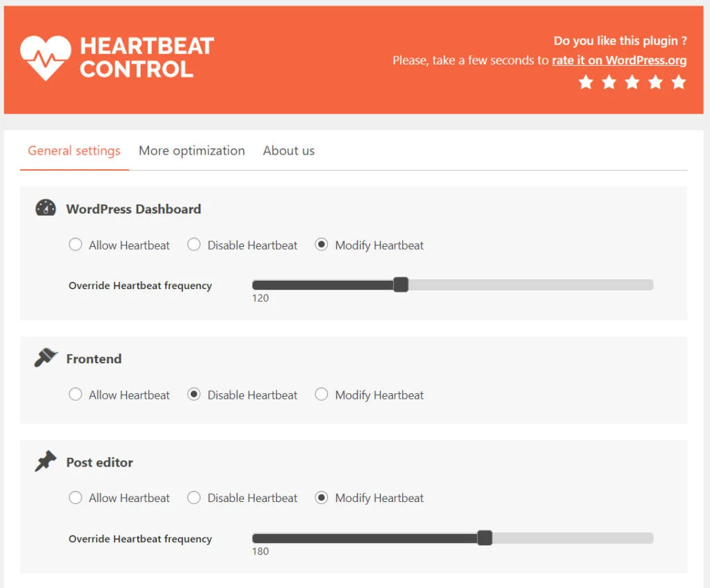The width and height of the screenshot is (710, 588).
Task: Select the General settings tab
Action: tap(73, 150)
